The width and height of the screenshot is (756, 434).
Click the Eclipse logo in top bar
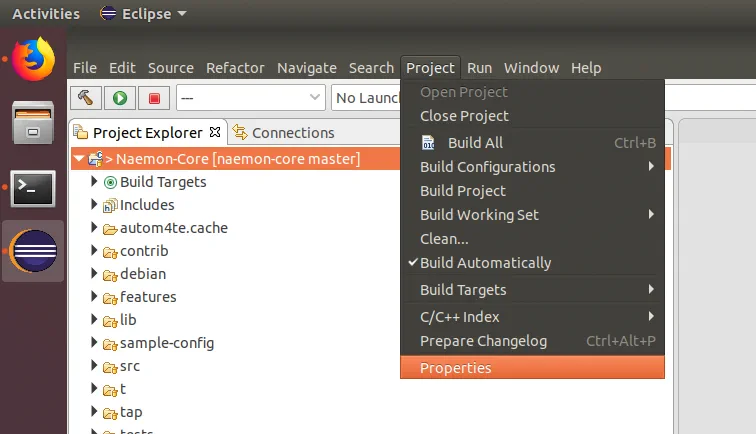tap(108, 14)
